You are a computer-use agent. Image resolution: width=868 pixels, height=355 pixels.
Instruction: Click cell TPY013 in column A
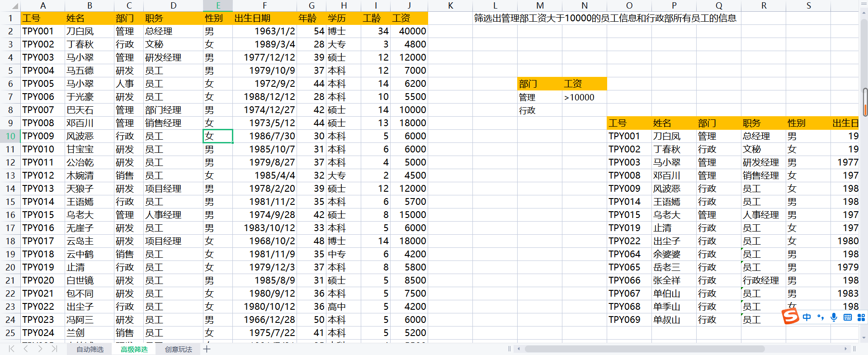click(43, 189)
